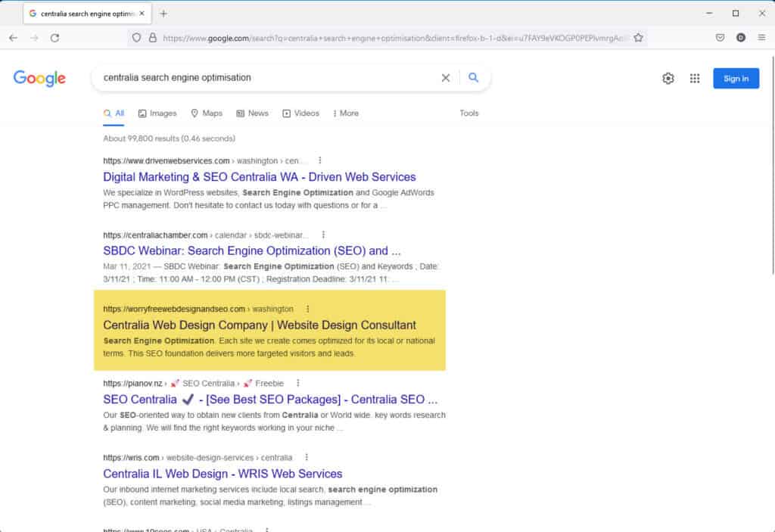
Task: Switch to the Maps tab
Action: tap(207, 114)
